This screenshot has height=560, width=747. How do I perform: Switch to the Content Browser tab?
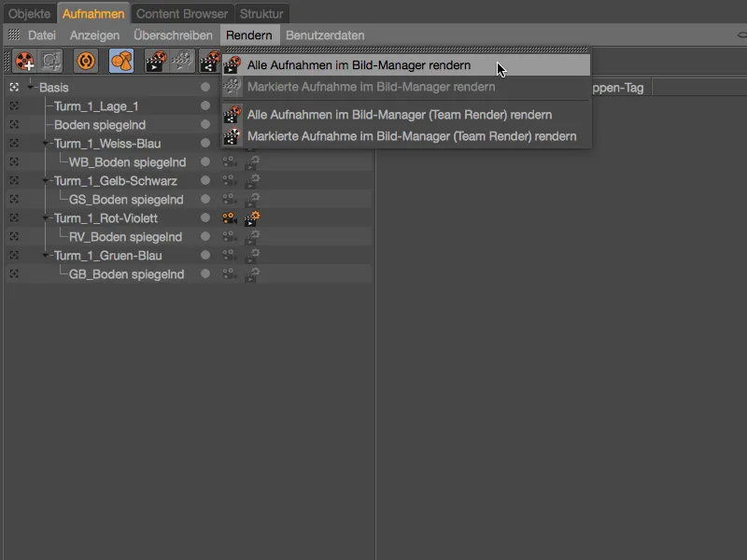[182, 14]
